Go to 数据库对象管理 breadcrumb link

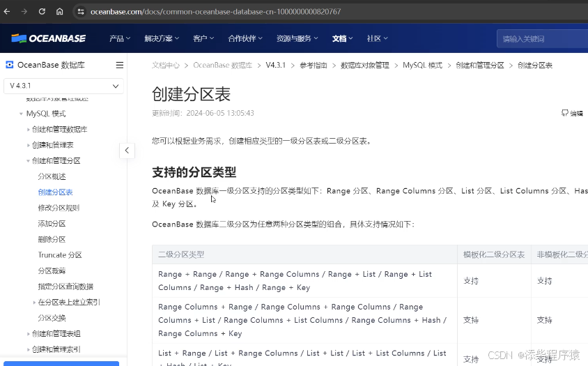[365, 66]
